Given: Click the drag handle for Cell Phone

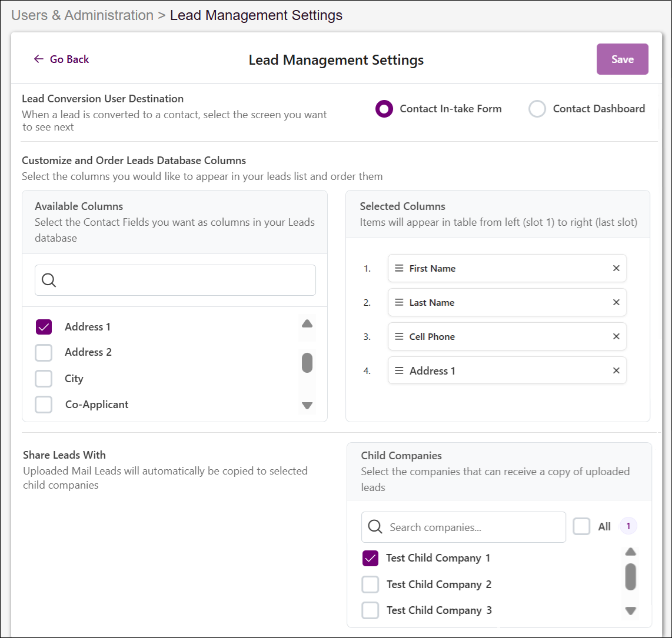Looking at the screenshot, I should point(399,336).
